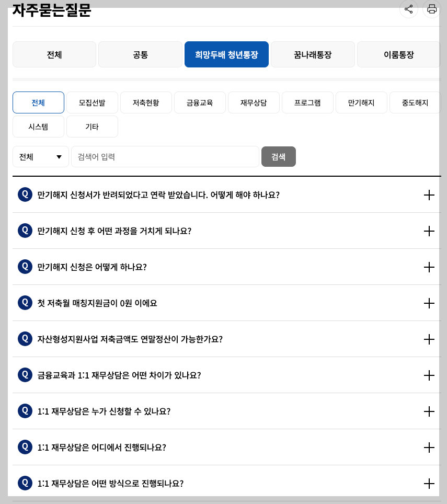447x504 pixels.
Task: Filter by 만기해지
Action: tap(361, 102)
